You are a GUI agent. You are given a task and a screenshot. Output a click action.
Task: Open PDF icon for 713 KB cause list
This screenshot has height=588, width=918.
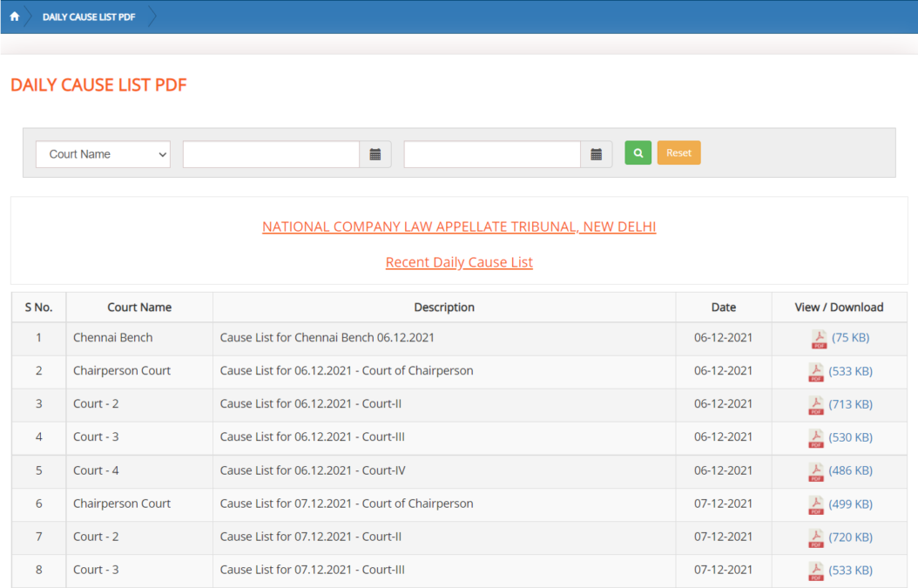point(815,405)
